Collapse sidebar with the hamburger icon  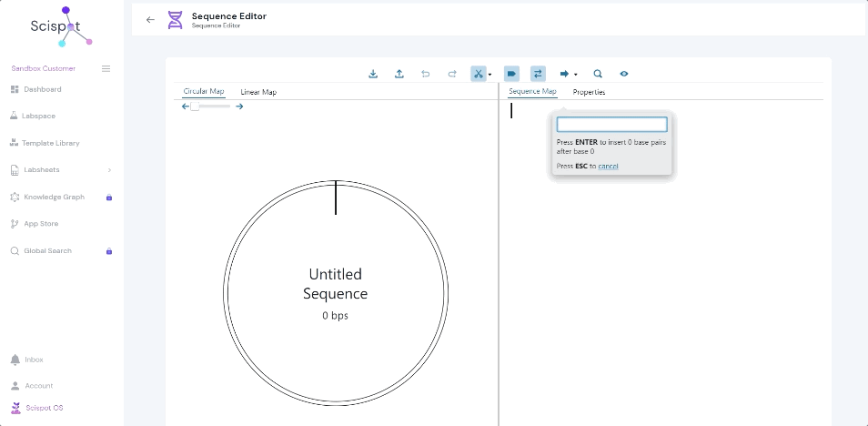[106, 68]
